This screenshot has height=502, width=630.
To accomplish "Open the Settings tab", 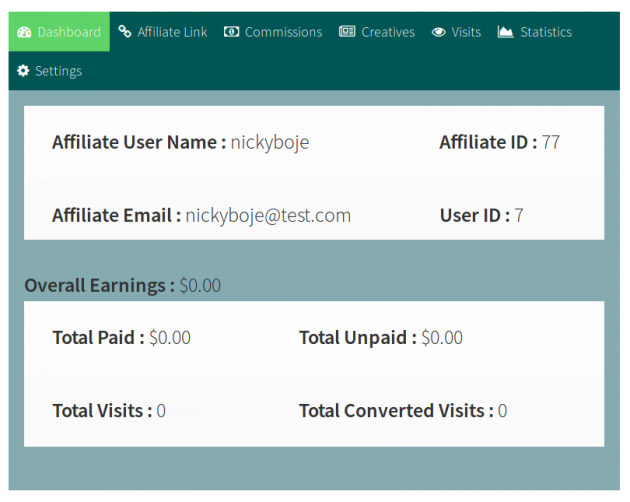I will click(50, 71).
